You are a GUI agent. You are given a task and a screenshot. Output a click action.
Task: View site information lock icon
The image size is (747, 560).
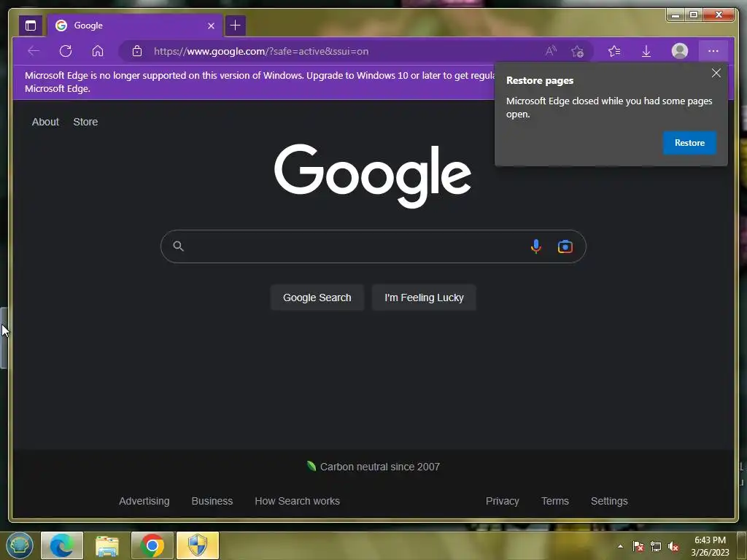[137, 51]
